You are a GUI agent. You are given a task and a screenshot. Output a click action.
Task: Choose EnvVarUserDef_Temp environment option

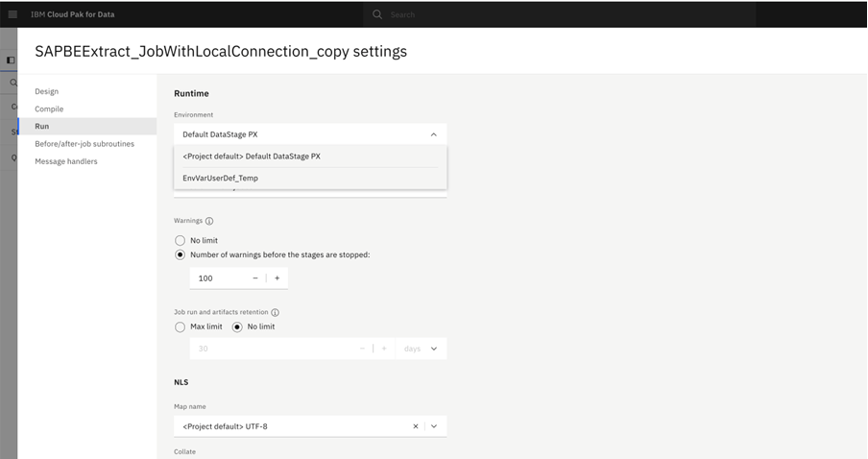(310, 179)
